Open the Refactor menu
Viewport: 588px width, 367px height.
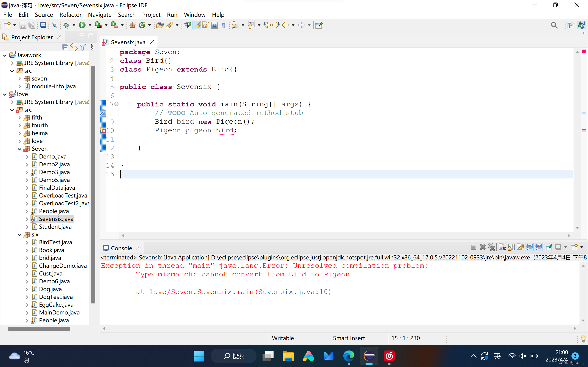70,14
